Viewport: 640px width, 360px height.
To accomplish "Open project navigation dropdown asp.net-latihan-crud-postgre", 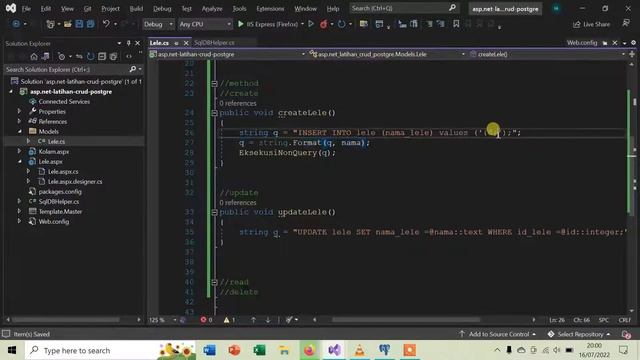I will [x=228, y=54].
